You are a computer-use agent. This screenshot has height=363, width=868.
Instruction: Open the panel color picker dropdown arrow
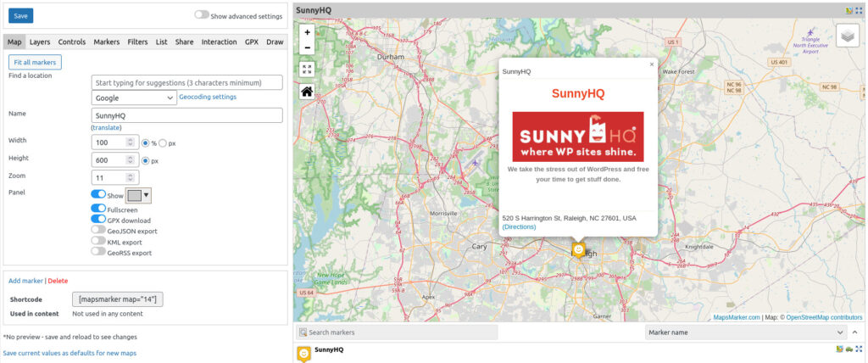coord(146,195)
